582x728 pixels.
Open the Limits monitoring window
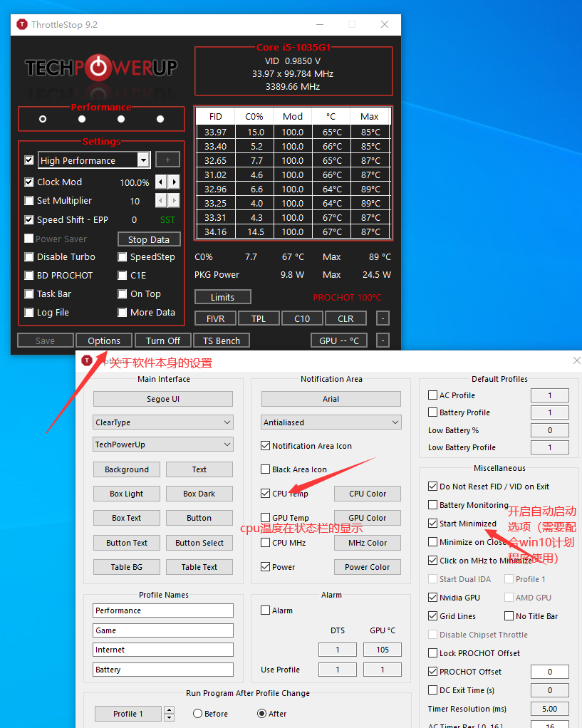(222, 296)
